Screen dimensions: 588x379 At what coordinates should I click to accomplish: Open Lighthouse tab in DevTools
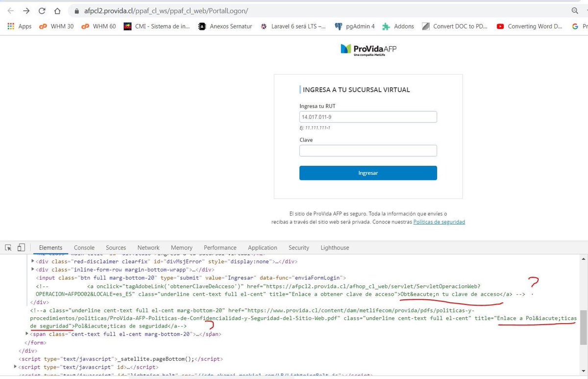335,248
